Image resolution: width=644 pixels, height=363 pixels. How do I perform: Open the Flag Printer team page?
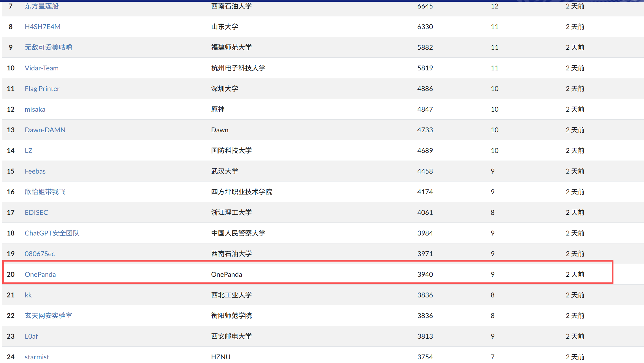click(x=42, y=89)
